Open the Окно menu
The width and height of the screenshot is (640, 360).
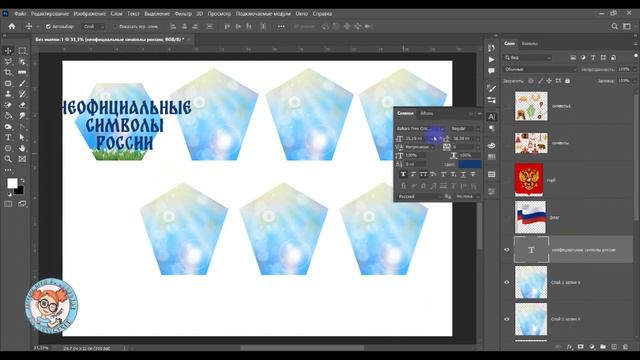pyautogui.click(x=301, y=13)
